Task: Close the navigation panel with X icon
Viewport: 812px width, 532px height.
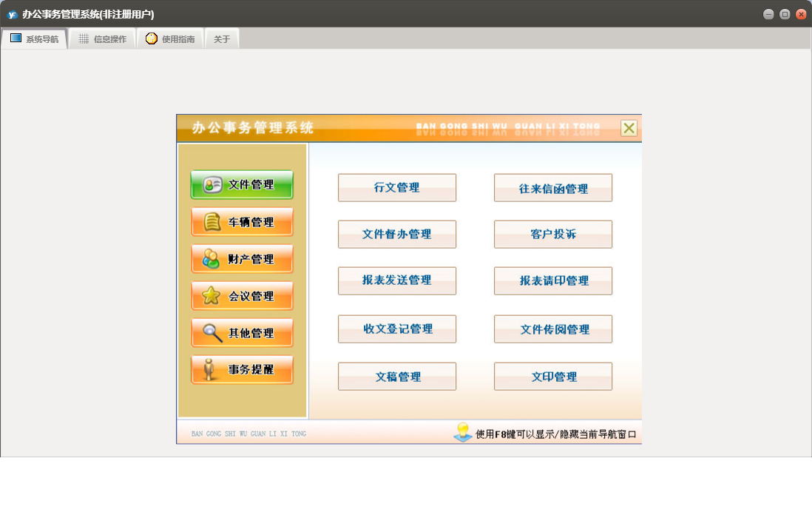Action: (629, 128)
